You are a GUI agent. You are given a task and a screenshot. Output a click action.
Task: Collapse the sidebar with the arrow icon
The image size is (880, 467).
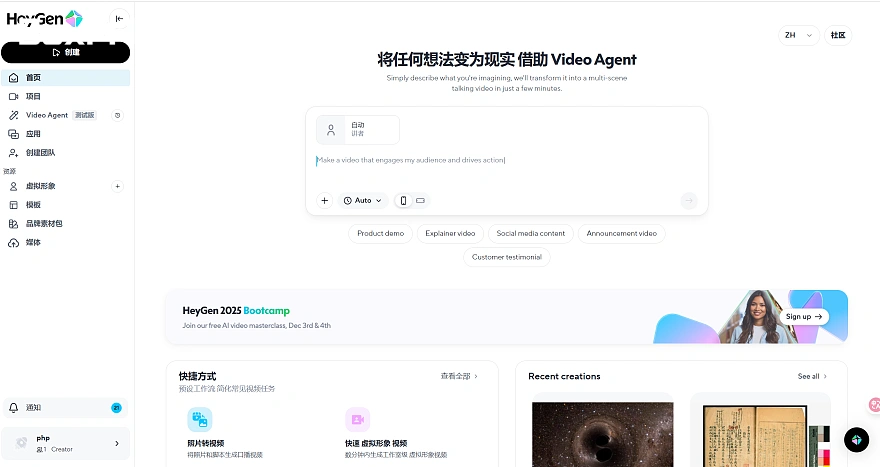pyautogui.click(x=119, y=19)
